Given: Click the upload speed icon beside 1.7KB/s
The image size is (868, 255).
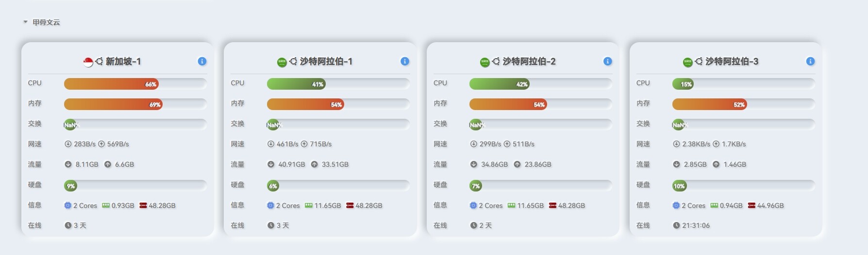Looking at the screenshot, I should [x=716, y=144].
